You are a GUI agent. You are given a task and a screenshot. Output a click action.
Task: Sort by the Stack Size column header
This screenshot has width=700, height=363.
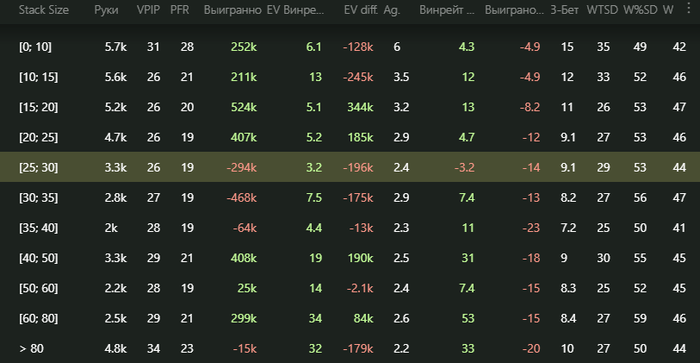44,10
